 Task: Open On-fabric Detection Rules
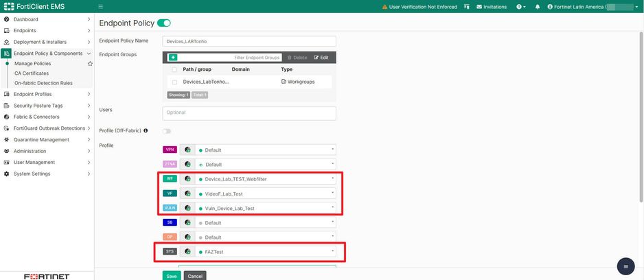click(43, 83)
